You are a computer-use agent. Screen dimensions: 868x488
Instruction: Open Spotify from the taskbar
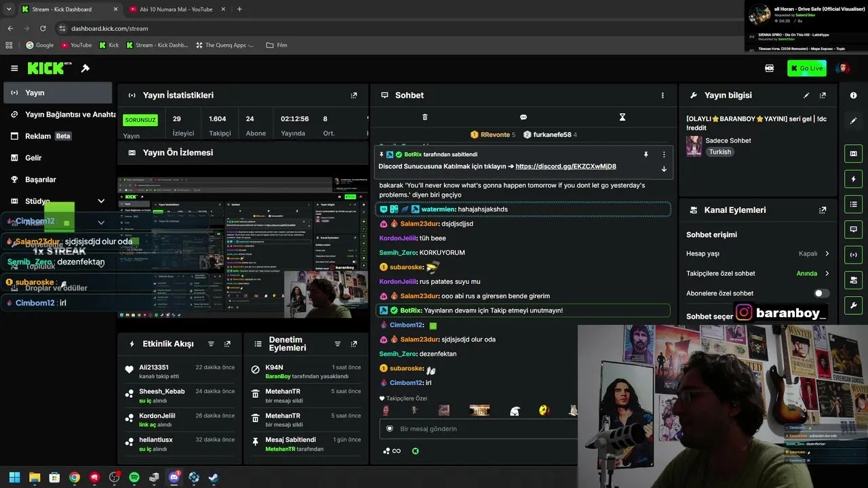click(x=134, y=477)
